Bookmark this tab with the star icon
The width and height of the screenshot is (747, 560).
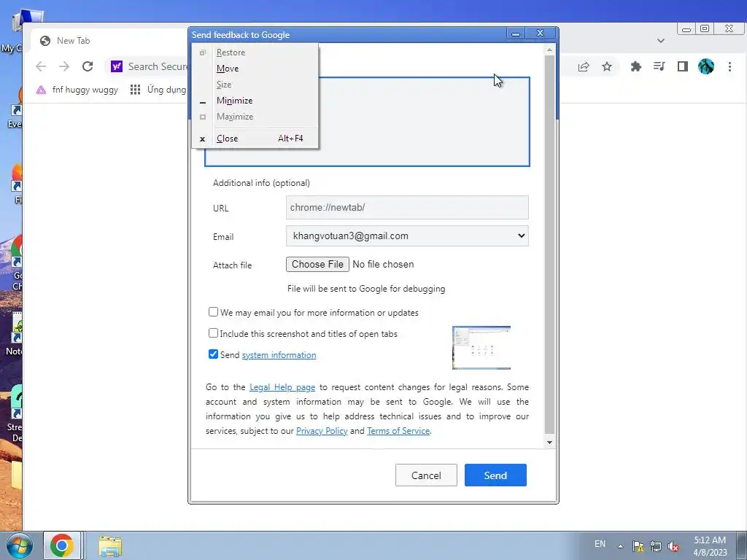pyautogui.click(x=607, y=66)
